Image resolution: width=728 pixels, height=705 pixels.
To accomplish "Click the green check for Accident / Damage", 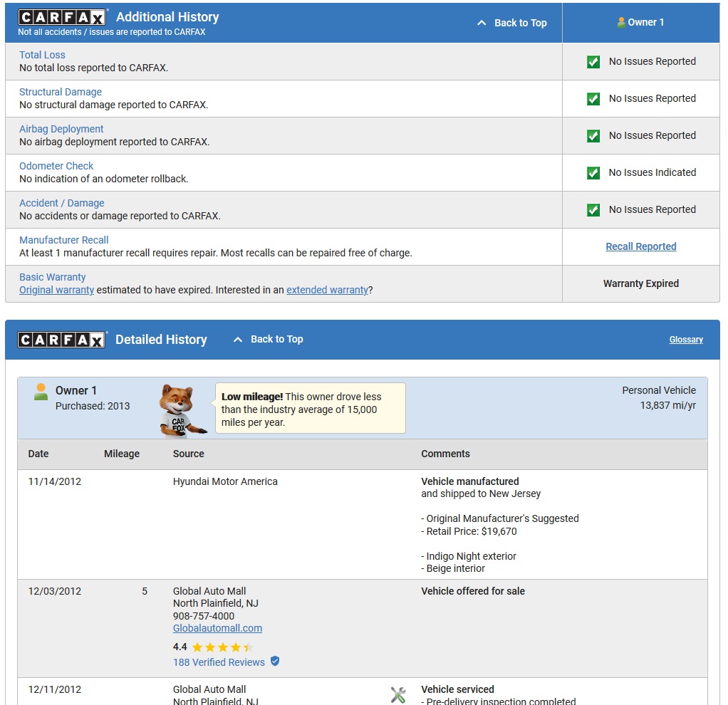I will pyautogui.click(x=593, y=210).
